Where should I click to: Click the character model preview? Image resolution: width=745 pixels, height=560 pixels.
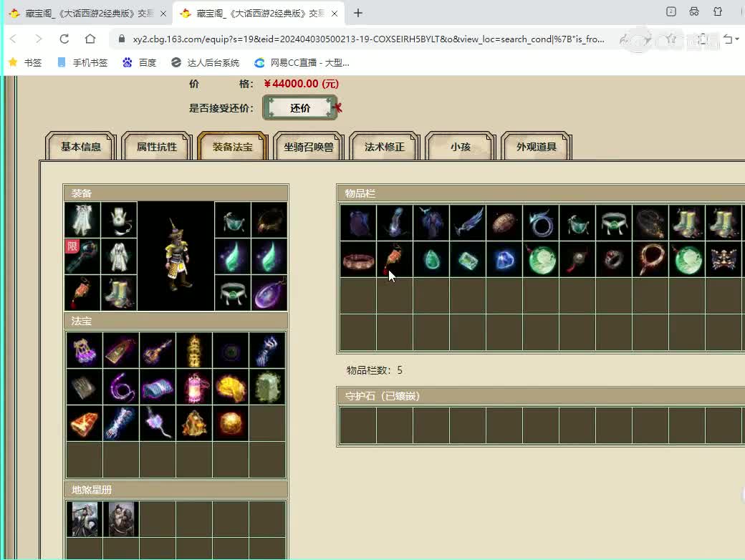[176, 256]
